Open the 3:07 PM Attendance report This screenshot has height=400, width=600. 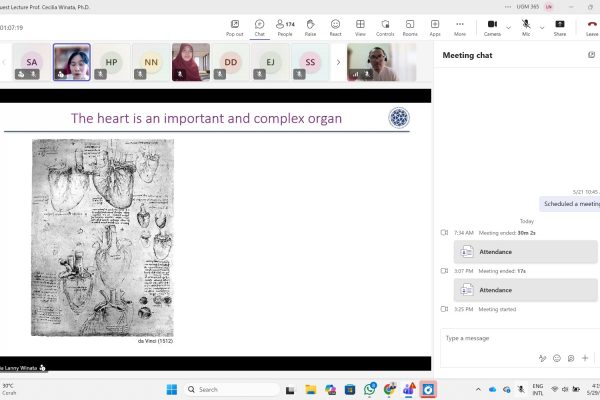[525, 290]
